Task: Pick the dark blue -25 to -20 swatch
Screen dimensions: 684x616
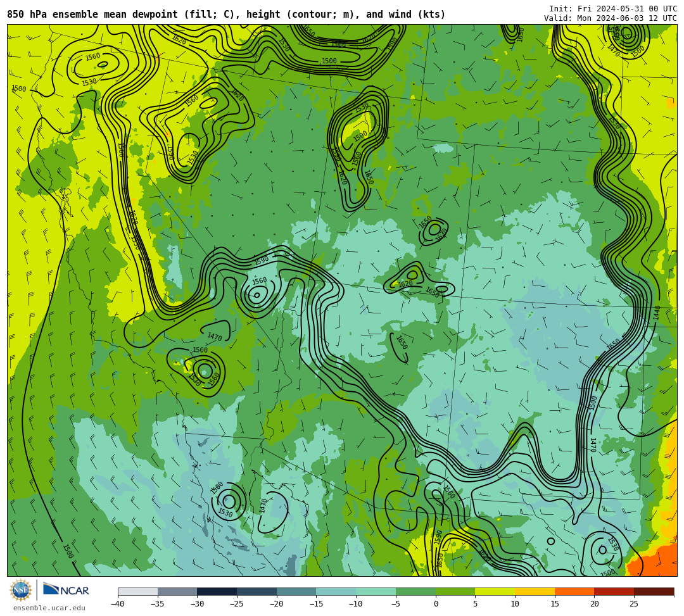Action: 257,591
